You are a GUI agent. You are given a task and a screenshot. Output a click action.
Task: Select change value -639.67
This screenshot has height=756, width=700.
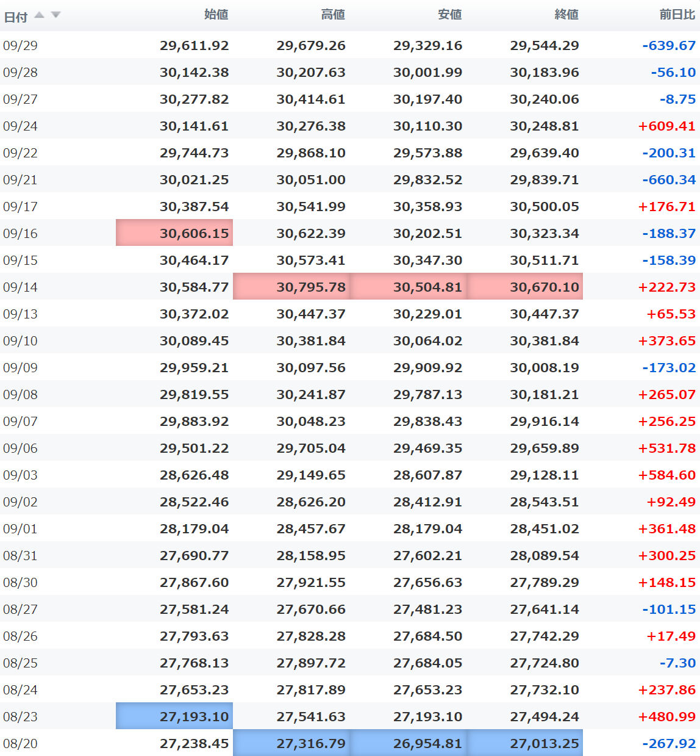pos(668,45)
